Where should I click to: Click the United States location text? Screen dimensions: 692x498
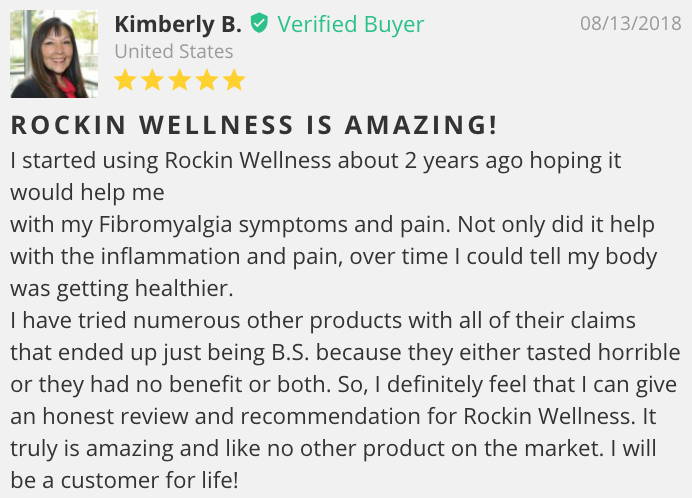pos(173,51)
